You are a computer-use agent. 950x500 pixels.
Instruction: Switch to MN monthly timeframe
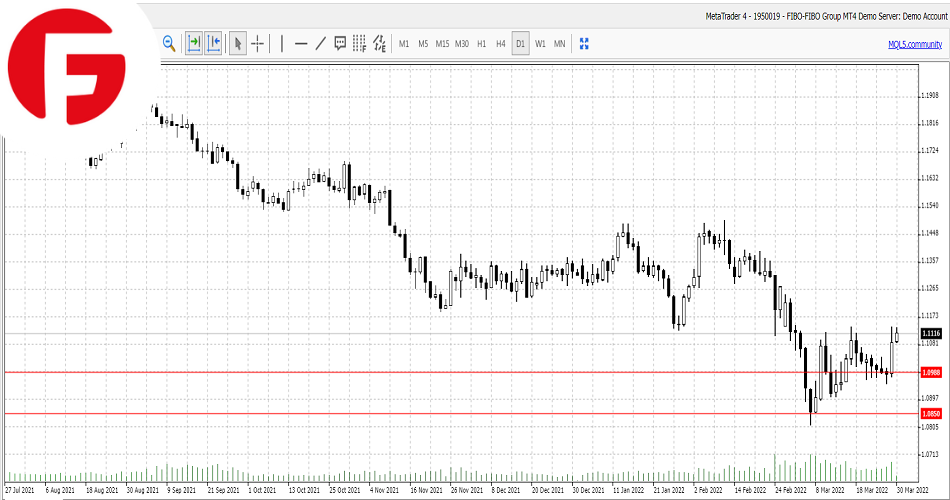pyautogui.click(x=559, y=43)
